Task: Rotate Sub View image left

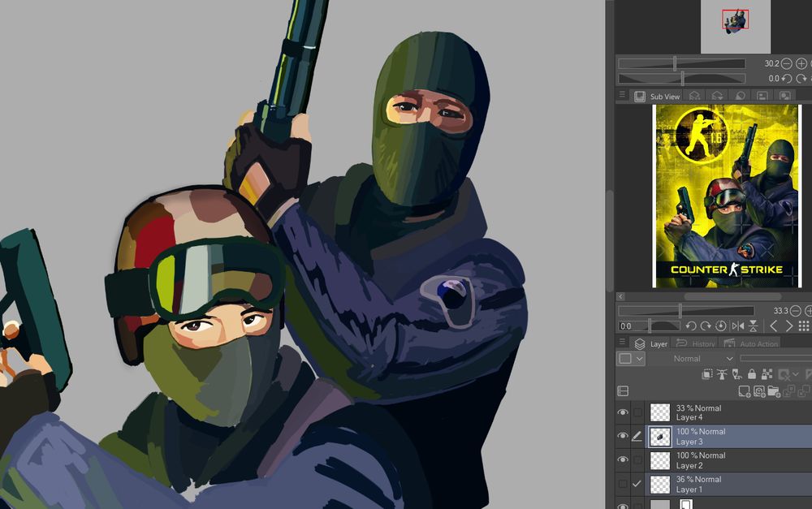Action: [691, 326]
